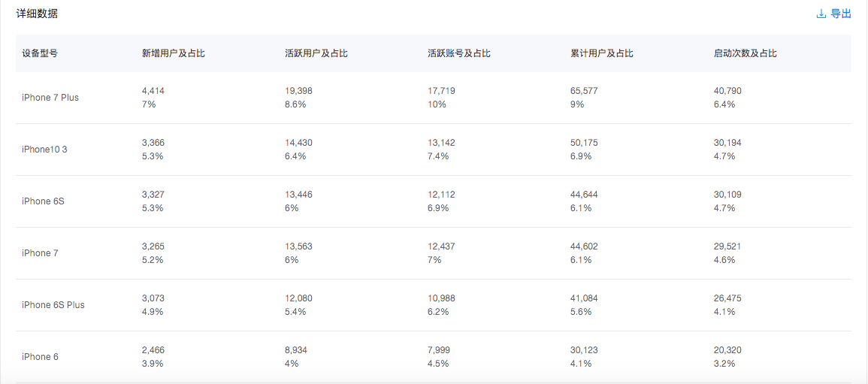Click active accounts value 12,112
This screenshot has height=384, width=868.
click(441, 195)
